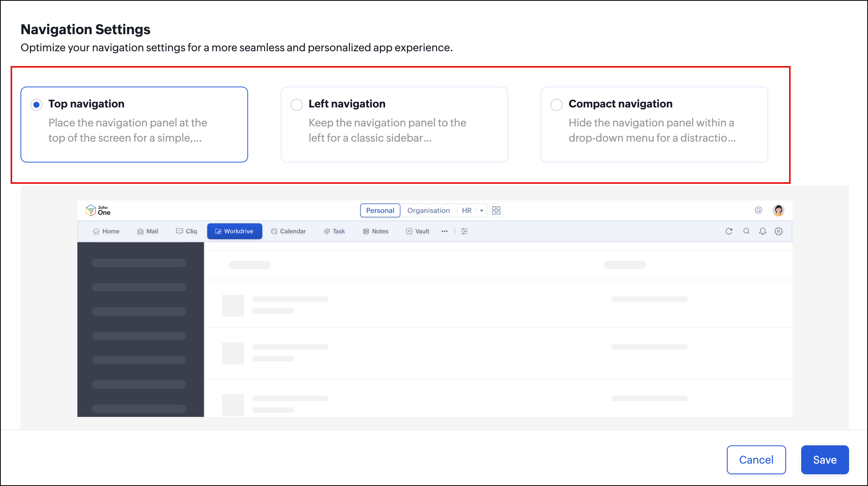Screen dimensions: 868x486
Task: Expand the three-dots more apps menu
Action: point(445,231)
